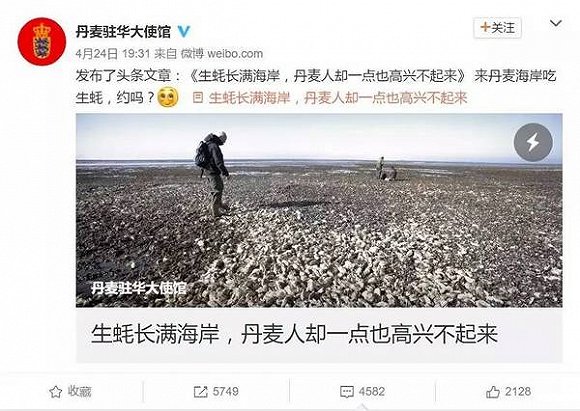Click the article headline card title
The width and height of the screenshot is (580, 411).
(294, 334)
